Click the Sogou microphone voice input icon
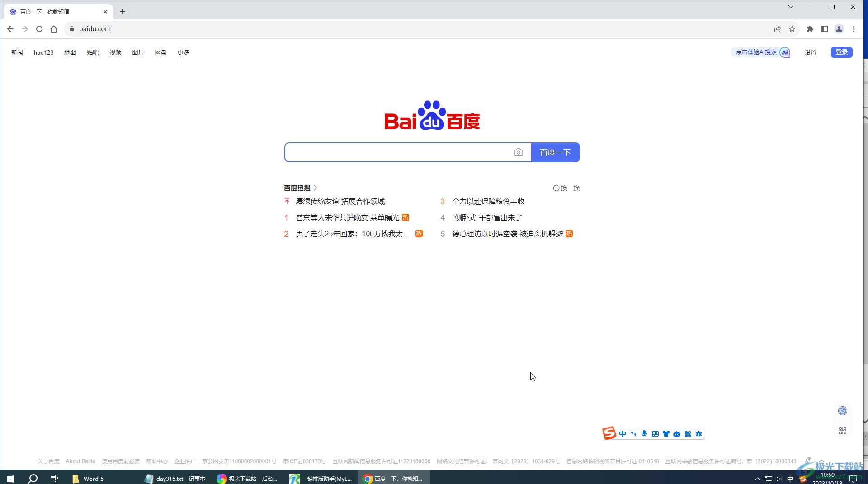 coord(644,434)
